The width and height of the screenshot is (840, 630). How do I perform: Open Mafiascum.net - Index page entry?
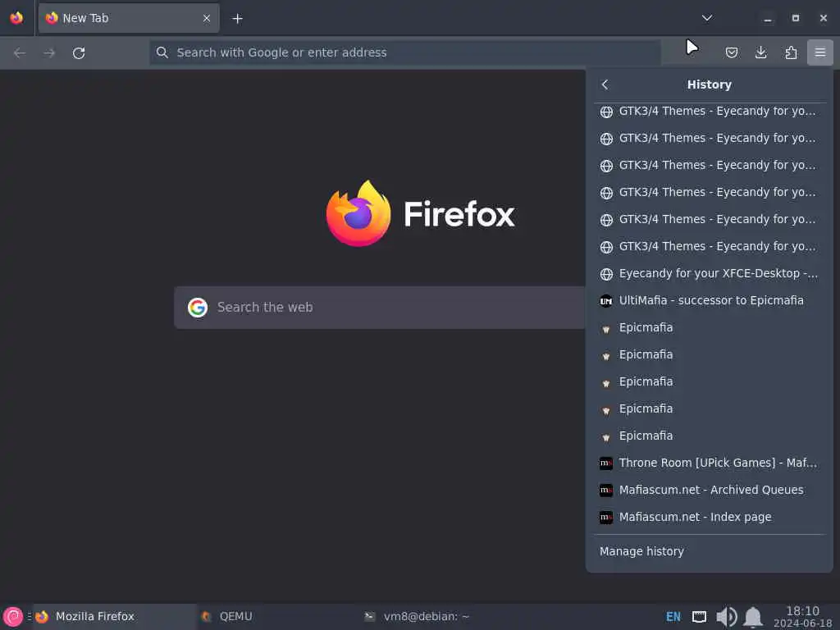point(710,517)
